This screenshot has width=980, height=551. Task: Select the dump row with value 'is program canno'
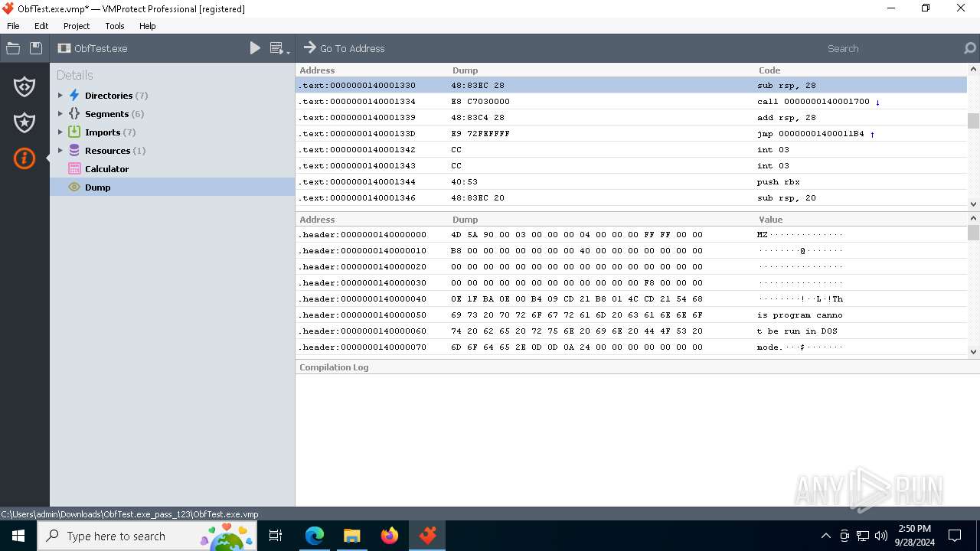pyautogui.click(x=632, y=315)
